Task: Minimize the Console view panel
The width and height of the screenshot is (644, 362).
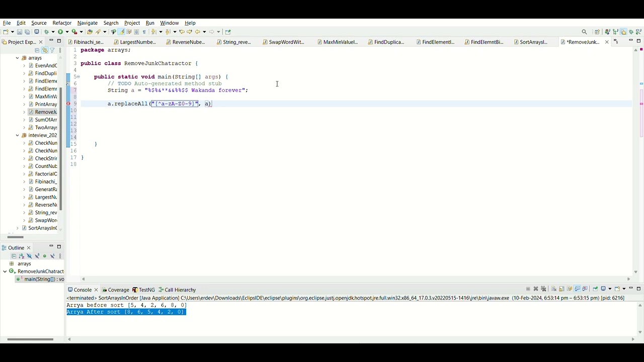Action: point(631,289)
